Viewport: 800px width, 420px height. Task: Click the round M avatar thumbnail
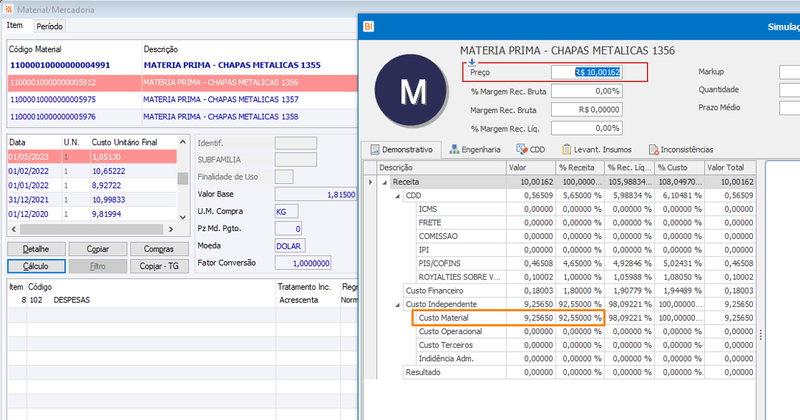[411, 91]
